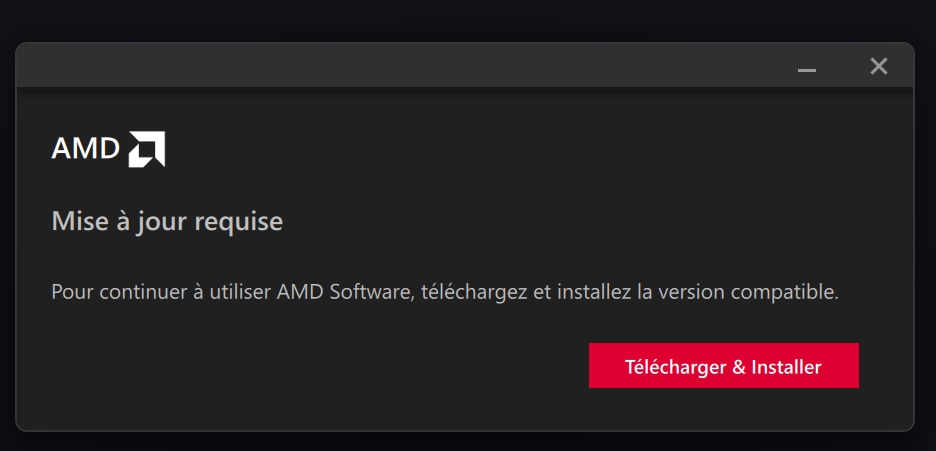Image resolution: width=936 pixels, height=451 pixels.
Task: Click the word "Télécharger" on the red button
Action: pyautogui.click(x=675, y=367)
